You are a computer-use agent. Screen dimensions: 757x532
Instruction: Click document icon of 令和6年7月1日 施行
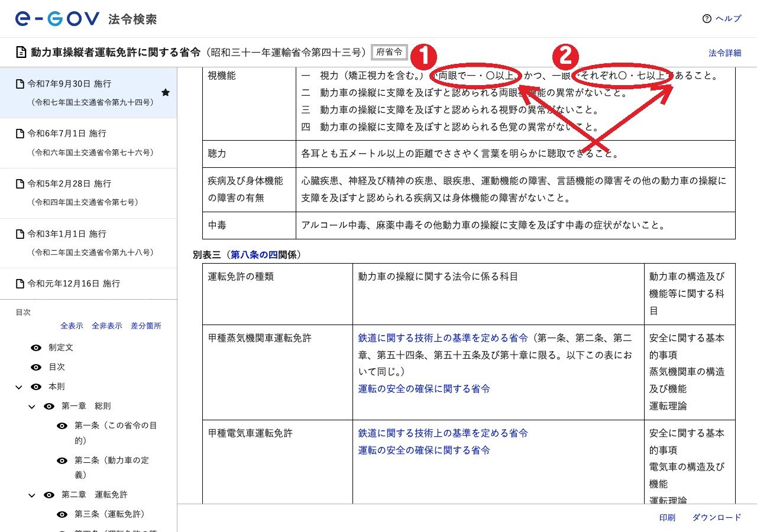(x=20, y=134)
